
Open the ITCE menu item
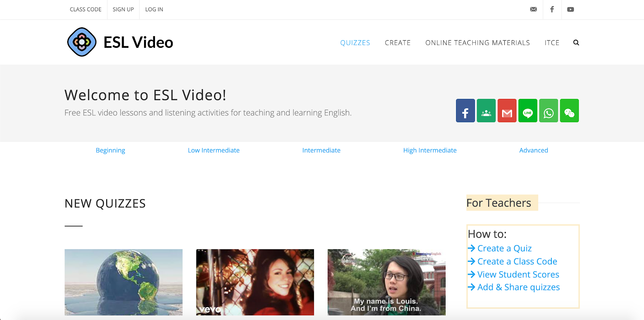point(552,43)
